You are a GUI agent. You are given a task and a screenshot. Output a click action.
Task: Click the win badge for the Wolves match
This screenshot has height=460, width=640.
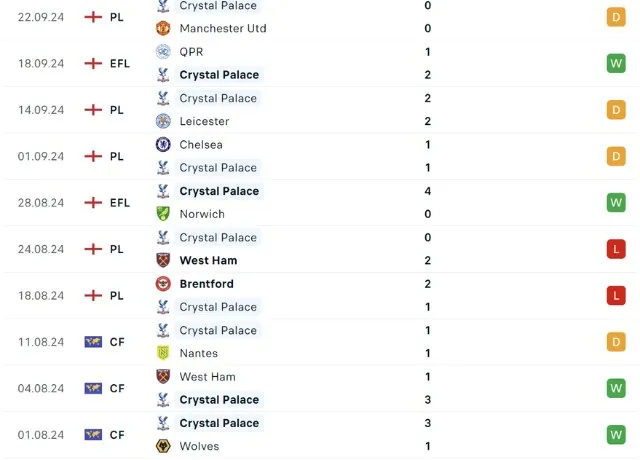tap(616, 435)
